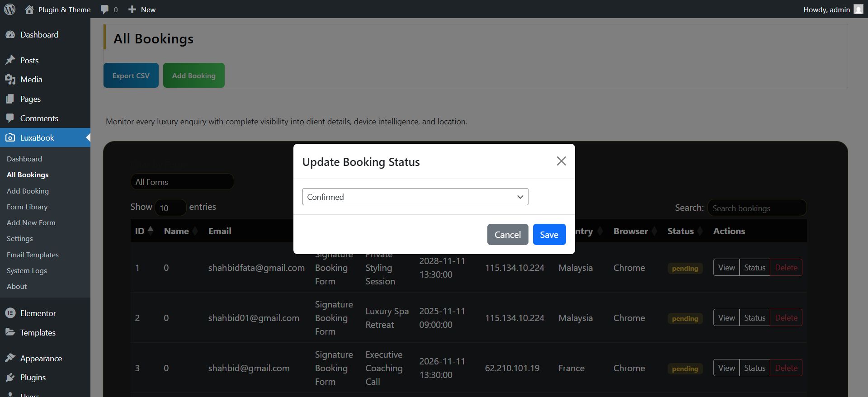Click the Actions column header

pos(729,231)
